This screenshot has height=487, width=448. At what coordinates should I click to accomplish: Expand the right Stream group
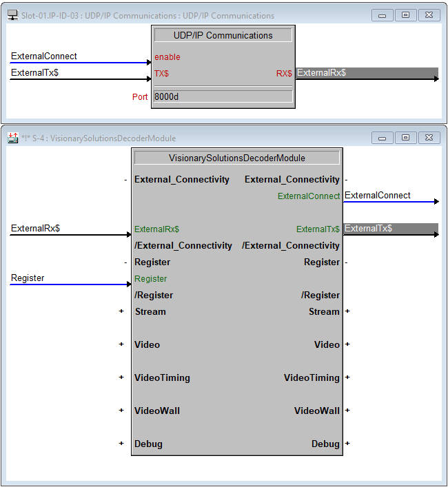(347, 311)
